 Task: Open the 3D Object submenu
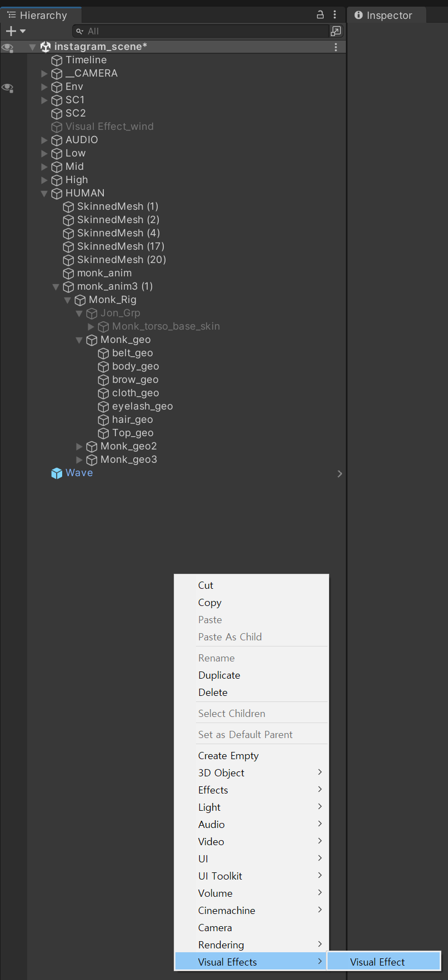pos(251,773)
